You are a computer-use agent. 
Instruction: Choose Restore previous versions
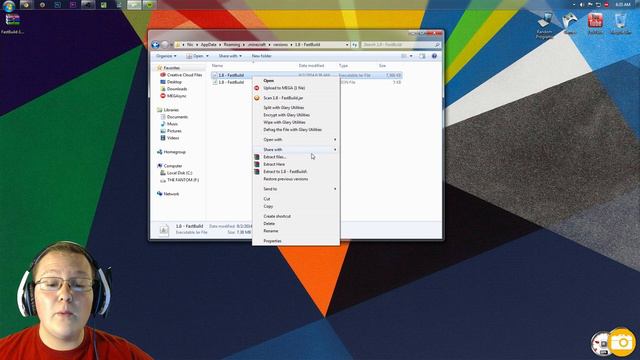coord(296,179)
